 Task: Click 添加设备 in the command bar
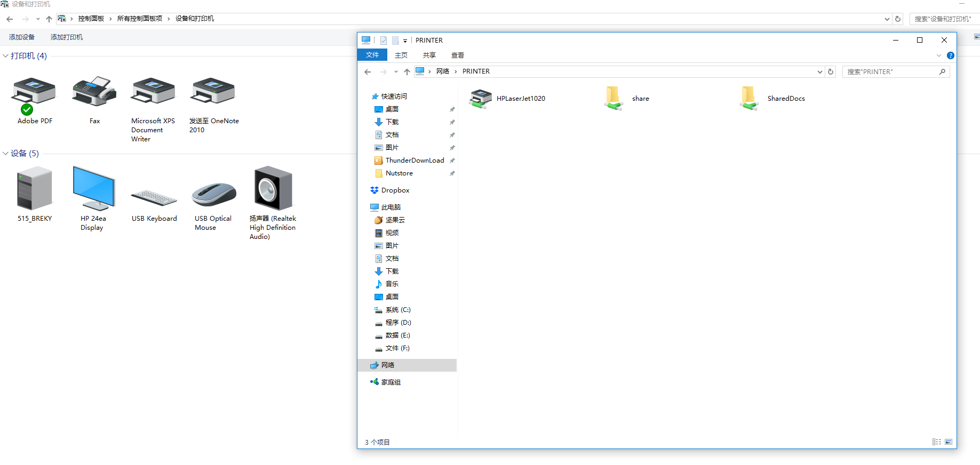point(22,37)
